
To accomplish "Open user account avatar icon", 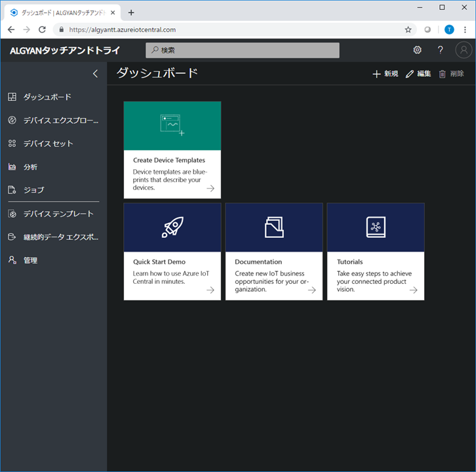I will [x=464, y=50].
